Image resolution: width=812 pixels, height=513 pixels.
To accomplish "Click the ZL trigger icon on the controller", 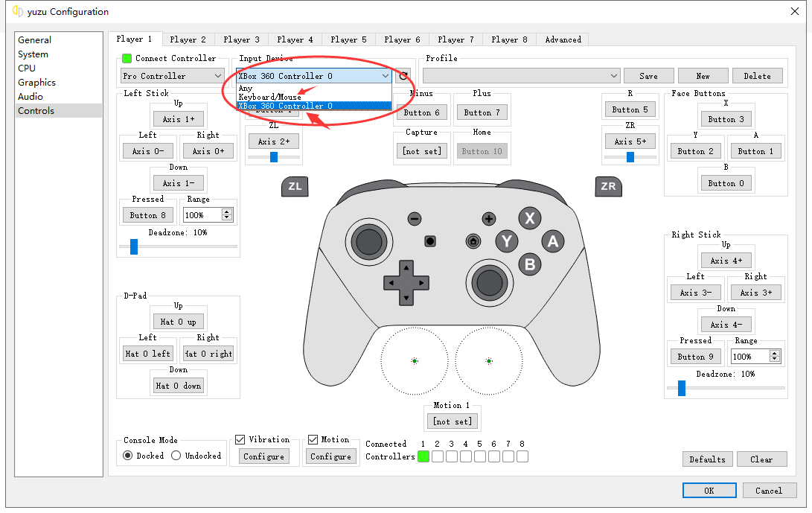I will [295, 186].
